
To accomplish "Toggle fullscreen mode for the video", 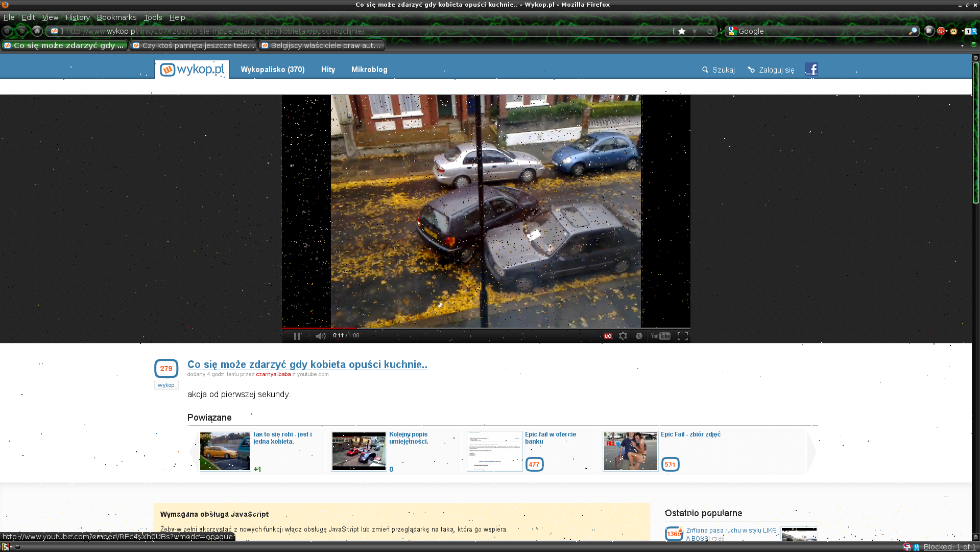I will 683,336.
